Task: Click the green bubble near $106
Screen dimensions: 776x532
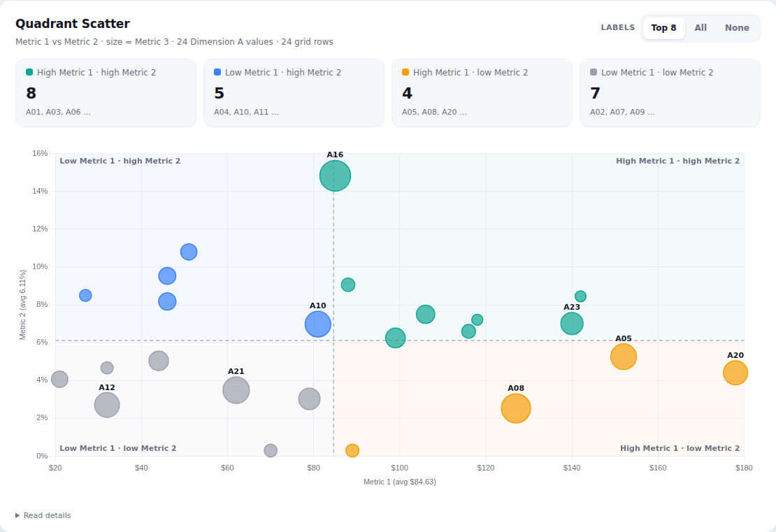Action: pyautogui.click(x=426, y=315)
